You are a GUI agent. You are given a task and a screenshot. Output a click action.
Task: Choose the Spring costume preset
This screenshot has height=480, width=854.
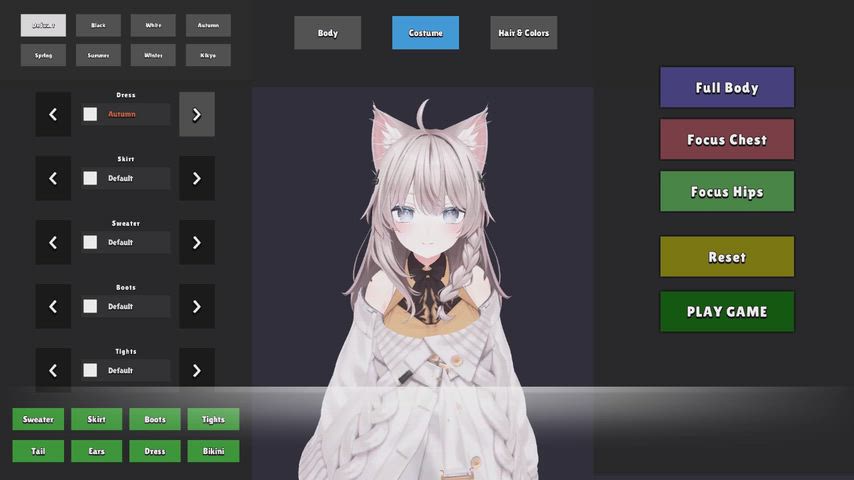(x=43, y=55)
